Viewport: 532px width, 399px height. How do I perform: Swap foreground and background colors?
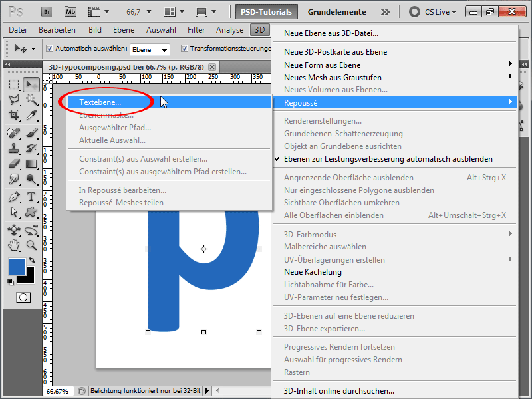click(32, 260)
